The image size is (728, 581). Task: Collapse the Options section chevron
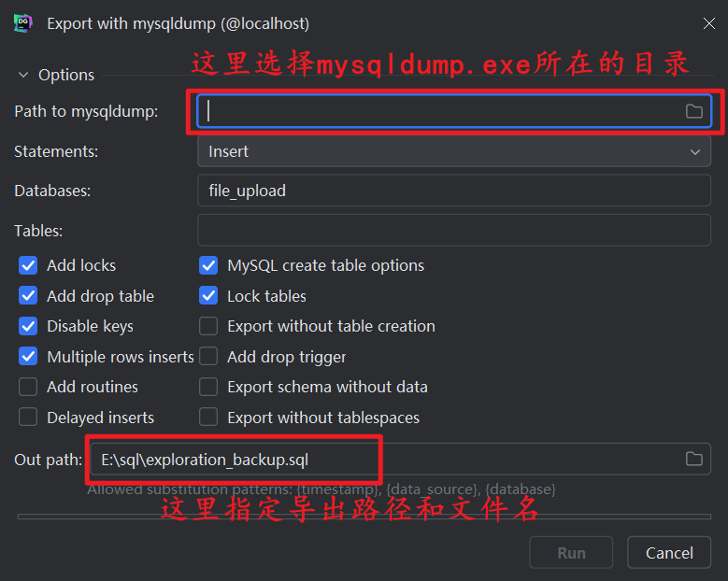[23, 75]
